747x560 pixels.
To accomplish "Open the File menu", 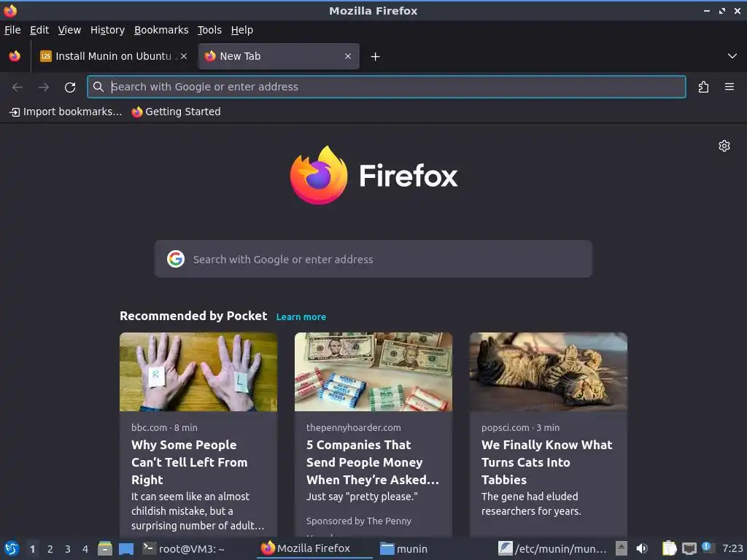I will click(x=12, y=30).
